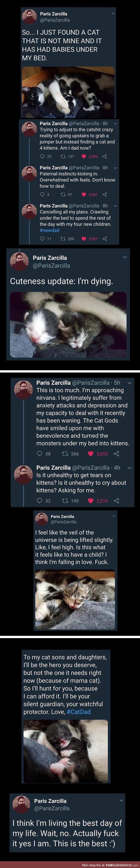
Task: Click @ParisZarcilla handle on 'Cuteness update' tweet
Action: [x=51, y=266]
